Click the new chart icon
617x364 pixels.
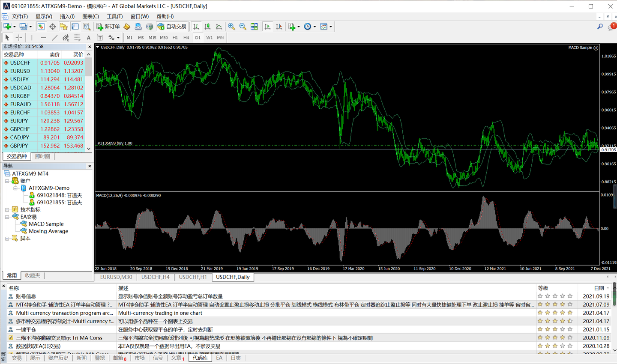7,27
